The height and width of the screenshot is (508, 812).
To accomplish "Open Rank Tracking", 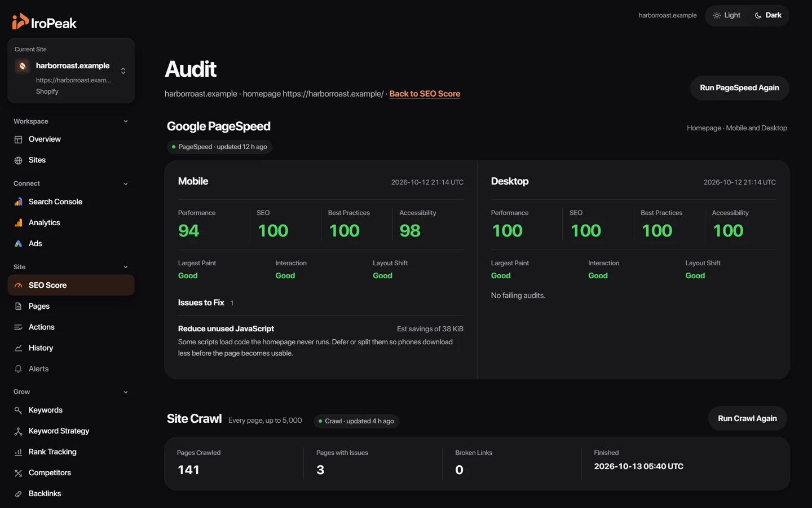I will click(71, 452).
